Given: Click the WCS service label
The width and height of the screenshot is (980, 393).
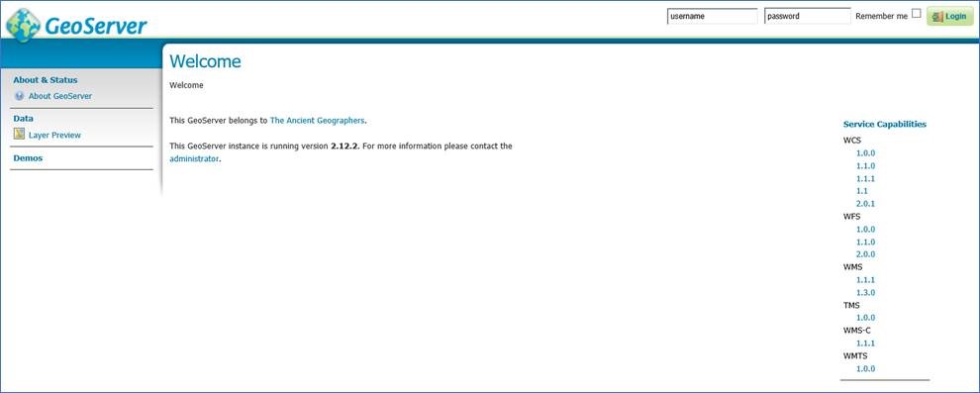Looking at the screenshot, I should pos(852,141).
